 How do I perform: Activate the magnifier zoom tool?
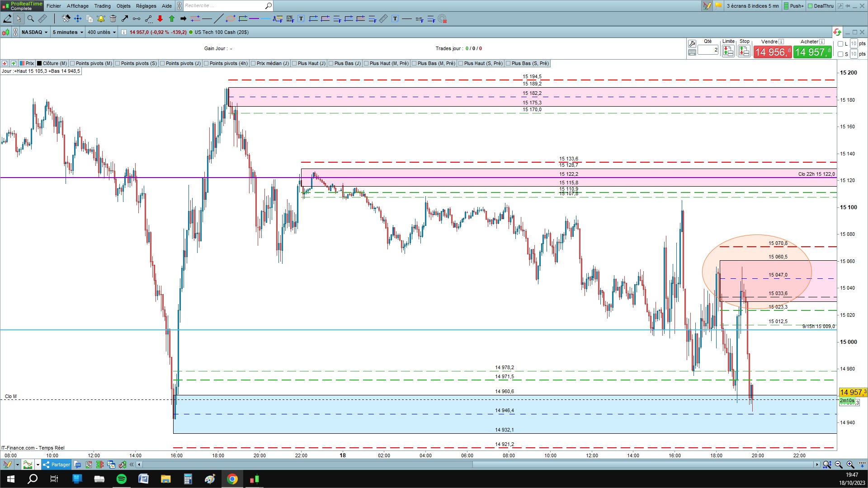pos(31,19)
